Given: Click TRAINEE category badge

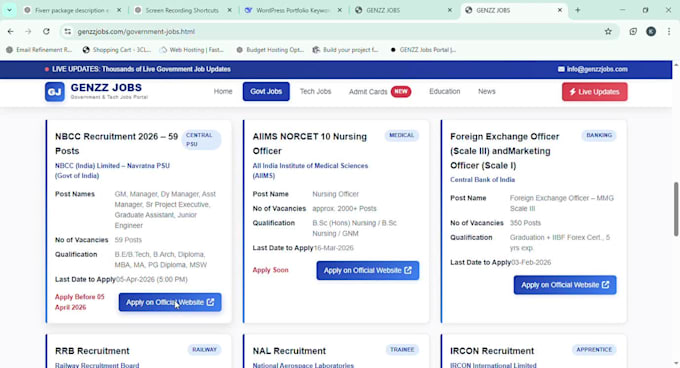Looking at the screenshot, I should 402,349.
